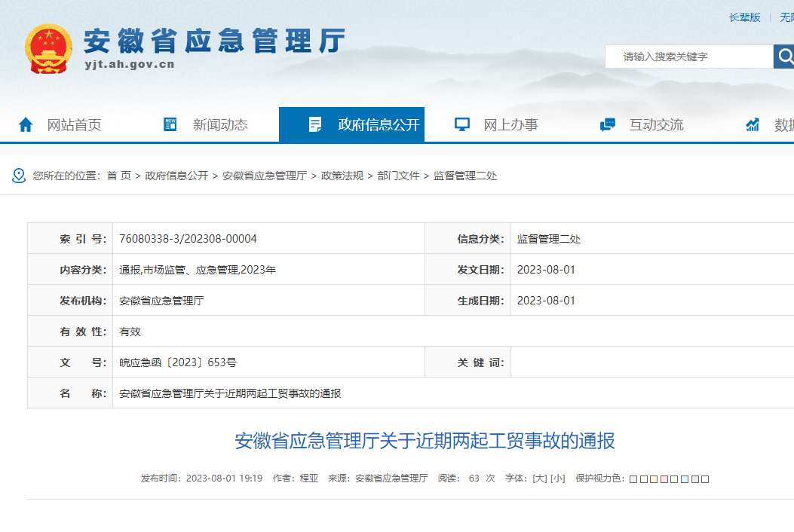Choose the peach eye-protection swatch

[x=654, y=479]
